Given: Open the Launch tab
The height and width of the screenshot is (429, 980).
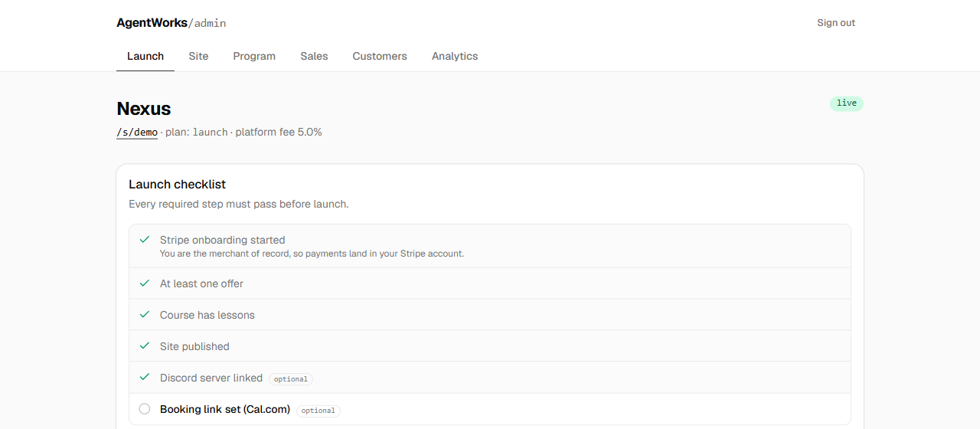Looking at the screenshot, I should tap(145, 56).
